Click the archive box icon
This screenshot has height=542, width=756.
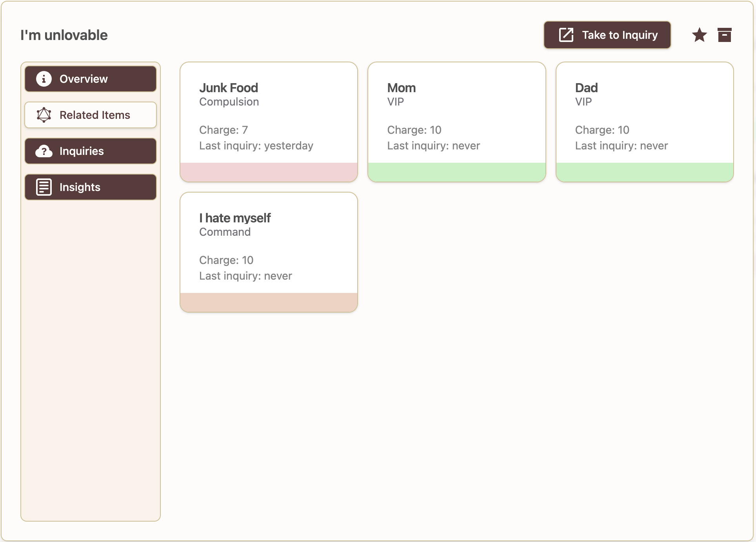click(724, 35)
